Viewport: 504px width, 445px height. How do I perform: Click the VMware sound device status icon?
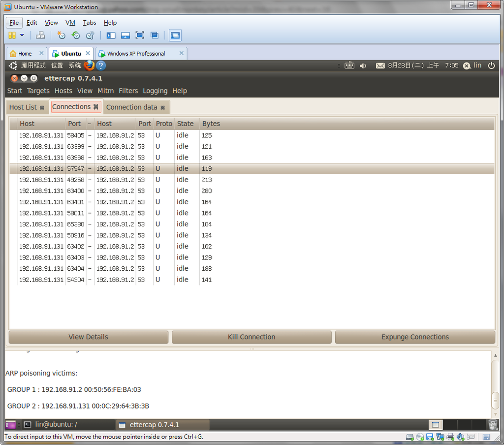(x=461, y=437)
